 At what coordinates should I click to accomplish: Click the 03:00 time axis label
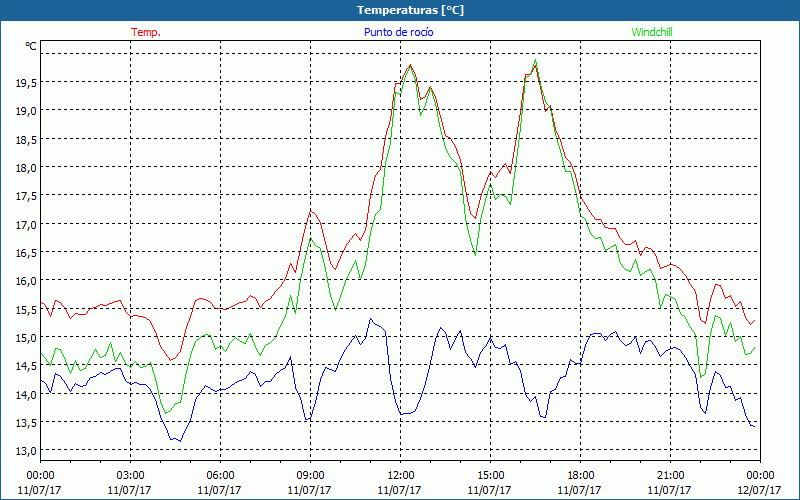coord(130,476)
